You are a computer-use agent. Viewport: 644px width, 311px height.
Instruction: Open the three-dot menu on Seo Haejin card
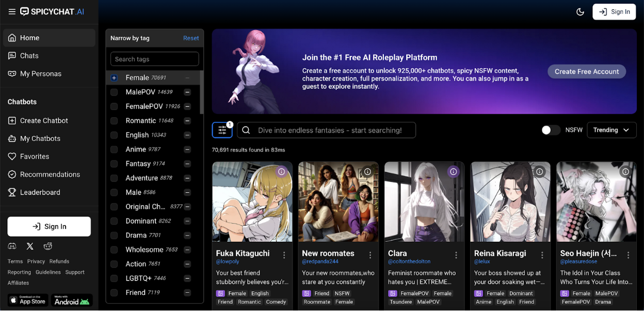(x=629, y=255)
